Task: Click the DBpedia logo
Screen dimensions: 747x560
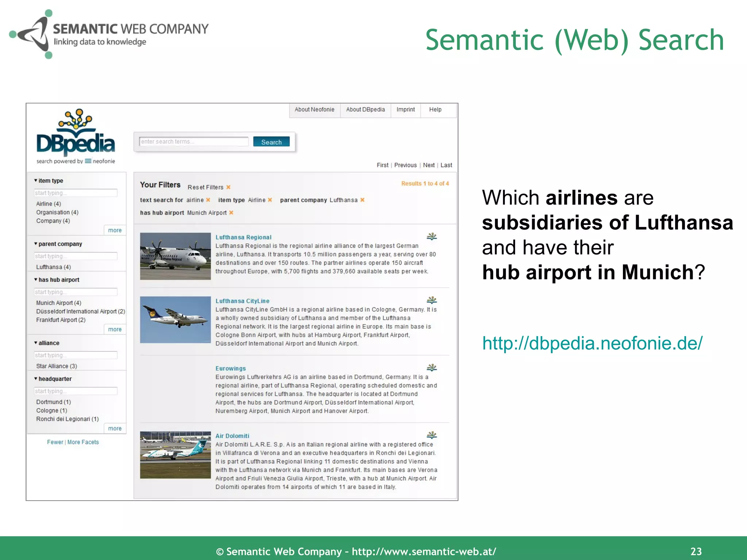Action: [76, 136]
